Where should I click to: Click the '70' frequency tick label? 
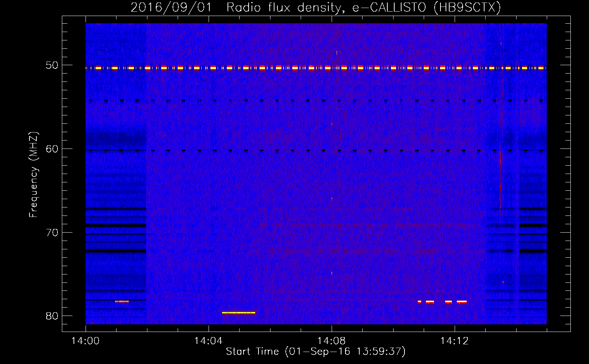pos(52,233)
